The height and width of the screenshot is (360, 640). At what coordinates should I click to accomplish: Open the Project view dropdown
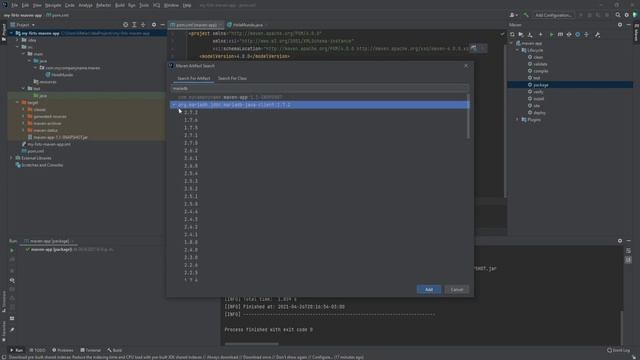[x=23, y=25]
